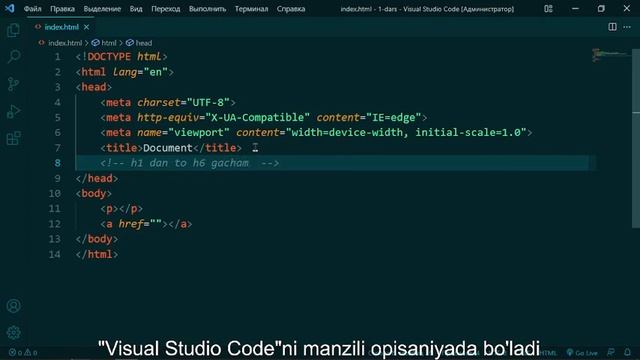640x360 pixels.
Task: Open the Выделение menu
Action: [102, 9]
